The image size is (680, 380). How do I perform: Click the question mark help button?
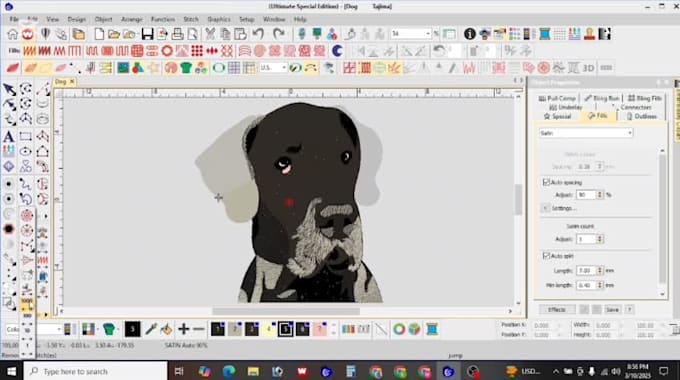(x=629, y=310)
